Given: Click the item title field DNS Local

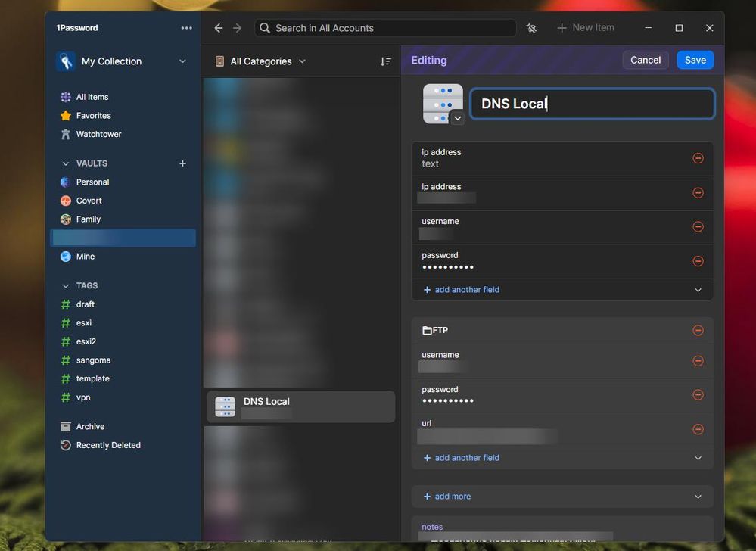Looking at the screenshot, I should 592,104.
